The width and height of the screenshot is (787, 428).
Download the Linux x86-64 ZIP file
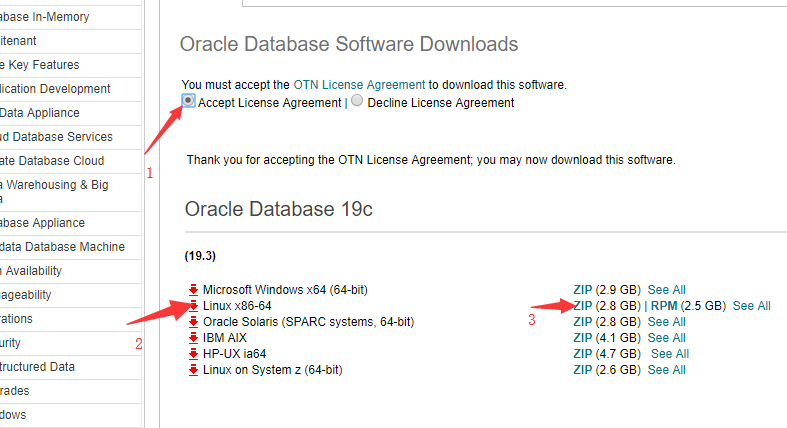583,306
